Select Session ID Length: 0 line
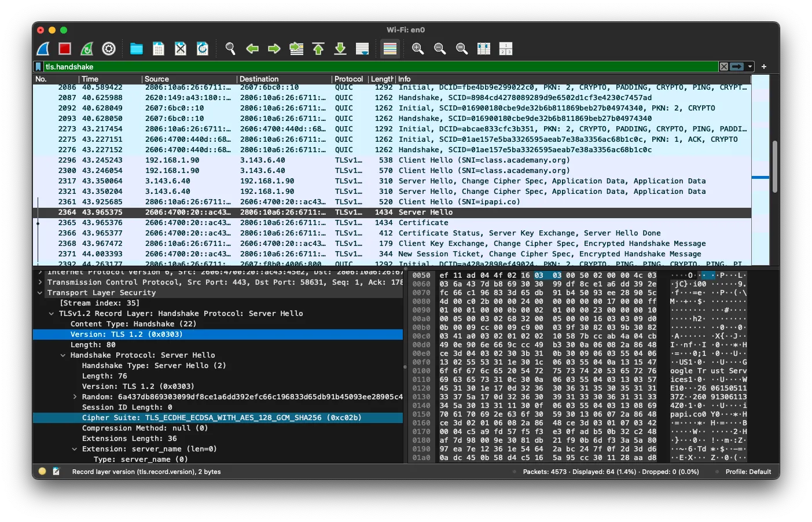 pos(218,407)
